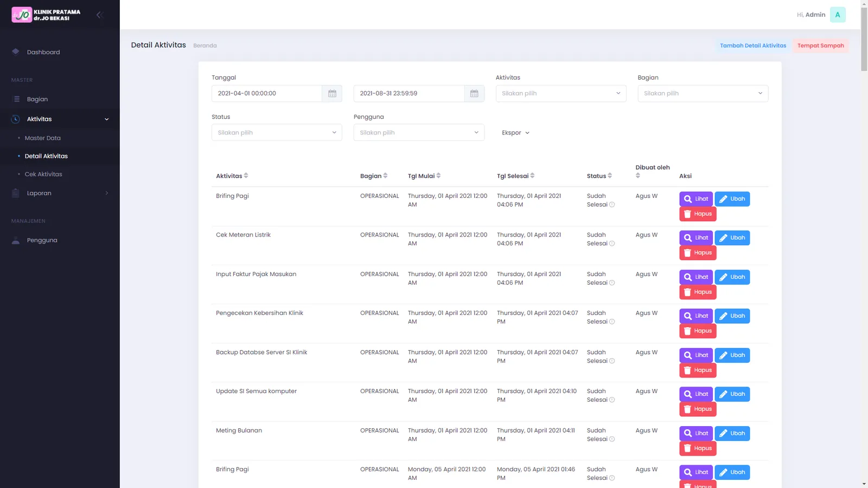This screenshot has width=868, height=488.
Task: Click the Laporan clipboard icon in sidebar
Action: [16, 193]
